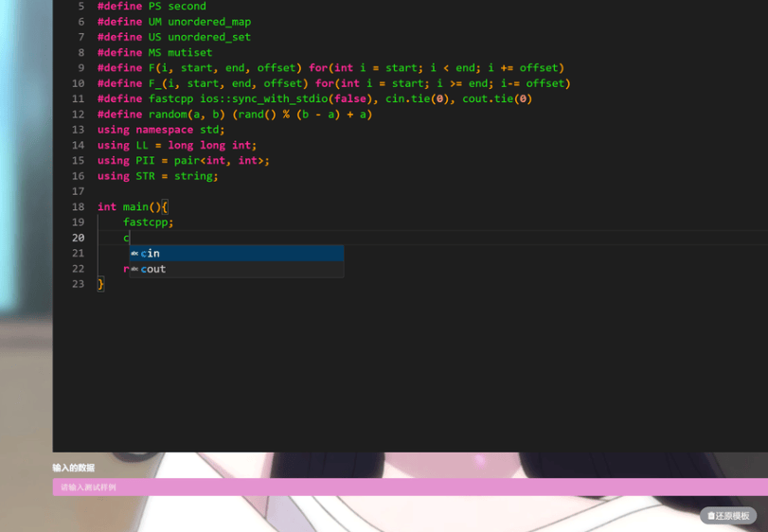Click the abc icon beside cin suggestion
This screenshot has height=532, width=768.
coord(134,254)
